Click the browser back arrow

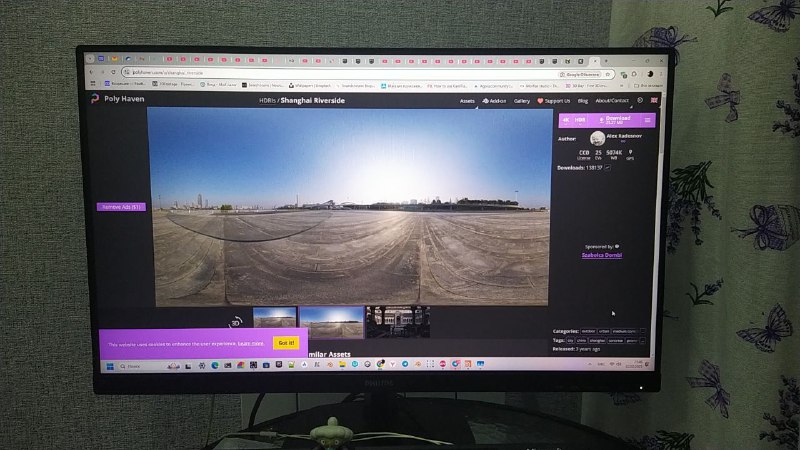click(x=92, y=72)
